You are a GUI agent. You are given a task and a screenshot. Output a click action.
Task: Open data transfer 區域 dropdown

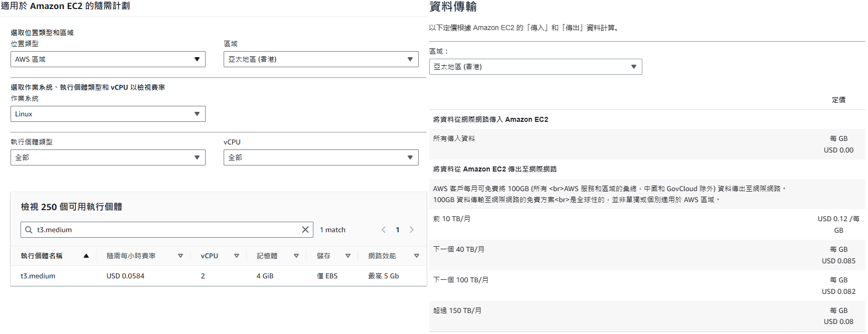(x=535, y=67)
